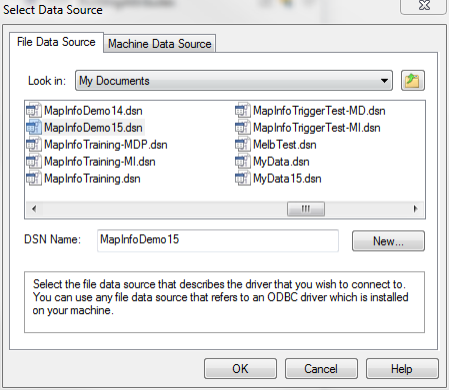The width and height of the screenshot is (449, 390).
Task: Create a new DSN with New...
Action: [388, 241]
